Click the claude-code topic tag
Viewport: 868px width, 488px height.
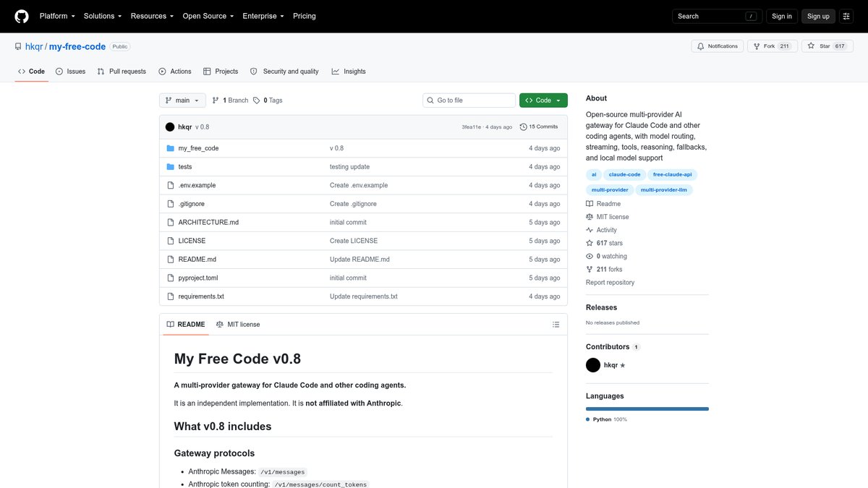pos(624,174)
